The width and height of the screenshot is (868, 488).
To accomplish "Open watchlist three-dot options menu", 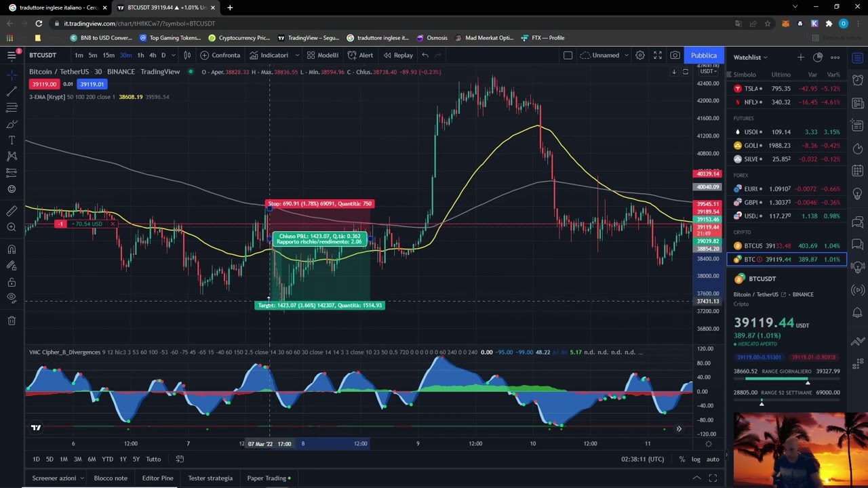I will 835,57.
